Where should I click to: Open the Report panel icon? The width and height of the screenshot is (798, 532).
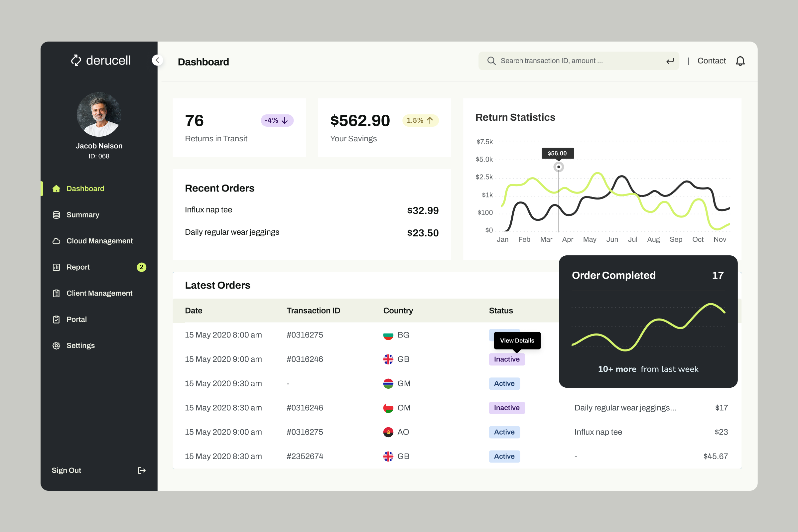(x=56, y=267)
